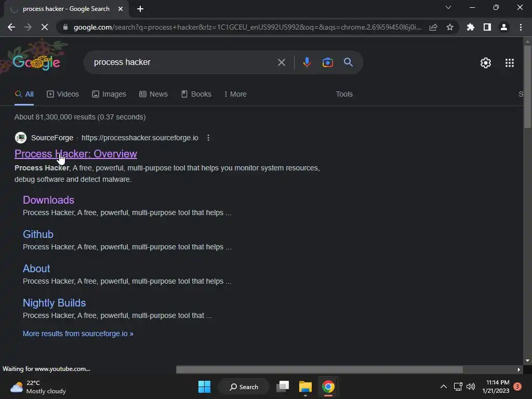Image resolution: width=532 pixels, height=399 pixels.
Task: Open Task View on the taskbar
Action: point(282,387)
